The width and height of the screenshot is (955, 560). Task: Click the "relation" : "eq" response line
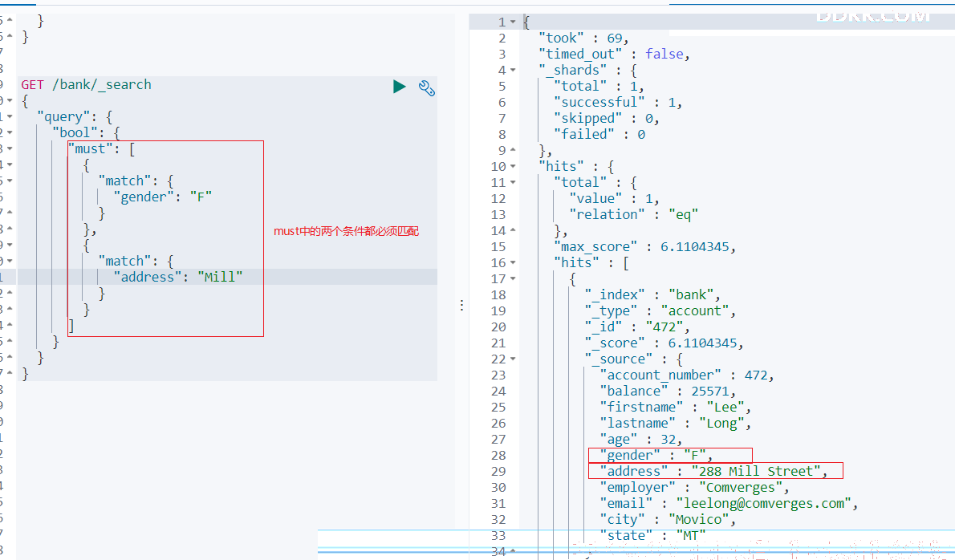(633, 214)
